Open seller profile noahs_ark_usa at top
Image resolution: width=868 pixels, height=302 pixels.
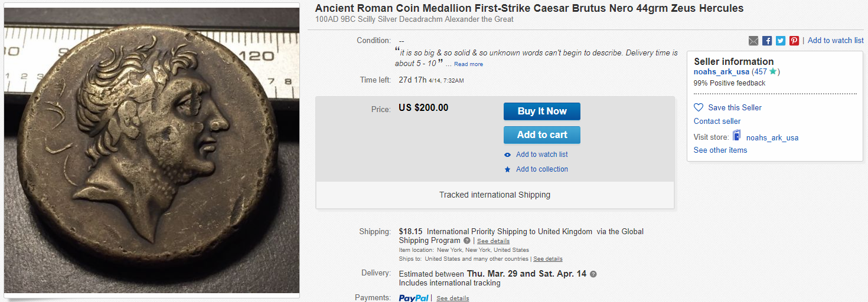pyautogui.click(x=721, y=72)
